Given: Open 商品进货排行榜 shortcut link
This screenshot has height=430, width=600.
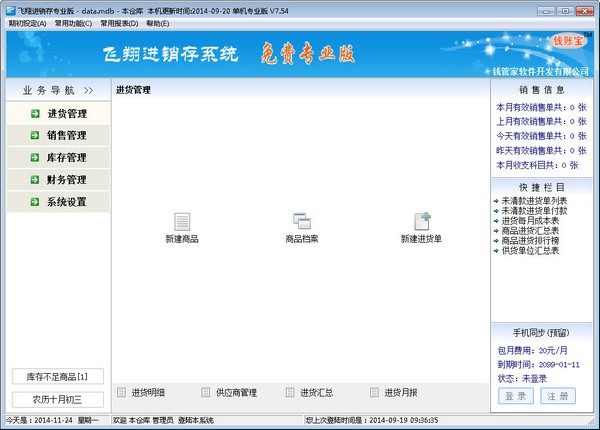Looking at the screenshot, I should (530, 241).
